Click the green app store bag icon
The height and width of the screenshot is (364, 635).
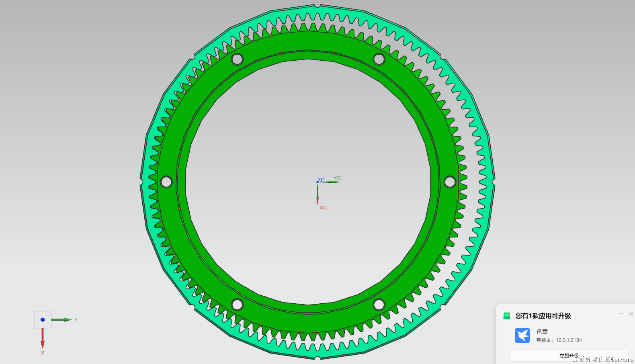coord(507,316)
